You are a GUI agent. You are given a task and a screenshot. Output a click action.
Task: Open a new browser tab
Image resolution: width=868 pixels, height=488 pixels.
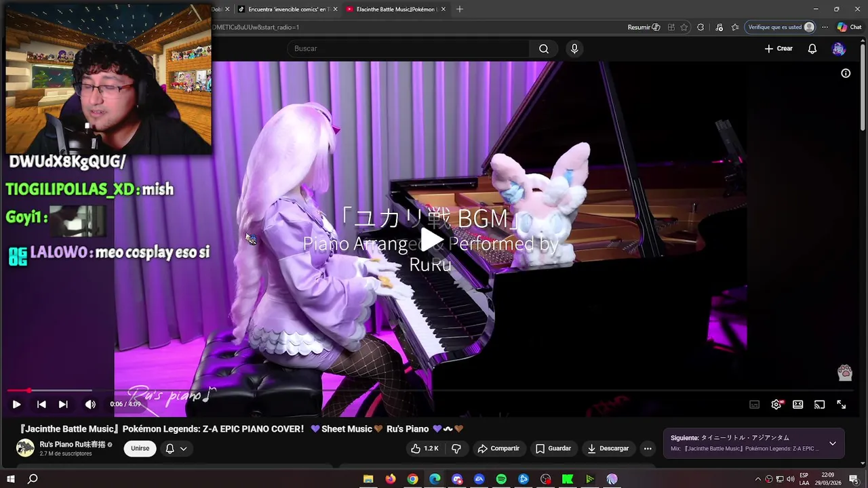coord(460,9)
